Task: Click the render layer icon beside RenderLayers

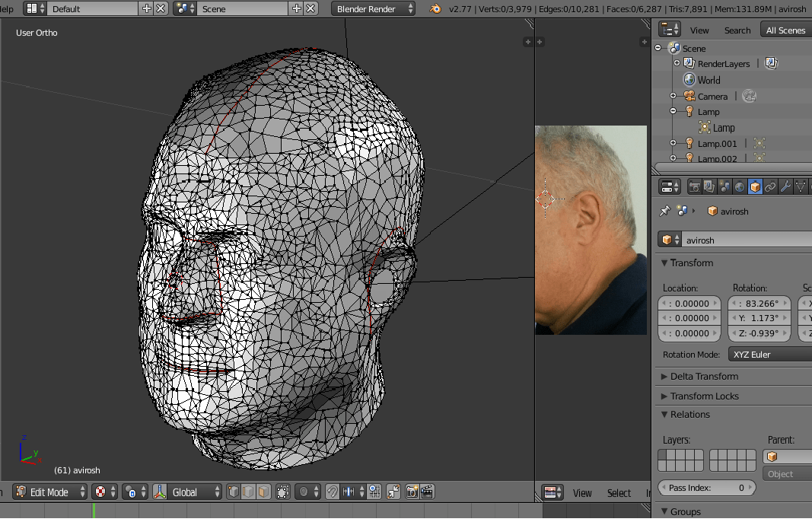Action: point(771,63)
